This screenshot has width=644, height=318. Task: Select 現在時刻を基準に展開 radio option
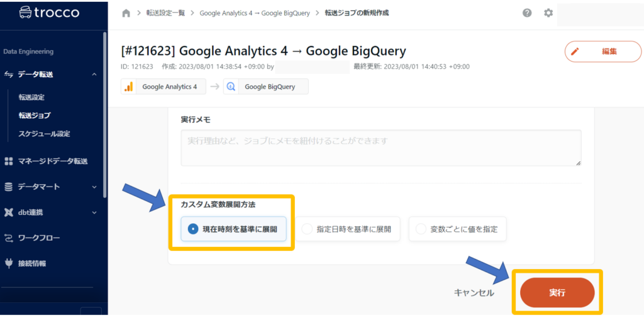[x=193, y=229]
